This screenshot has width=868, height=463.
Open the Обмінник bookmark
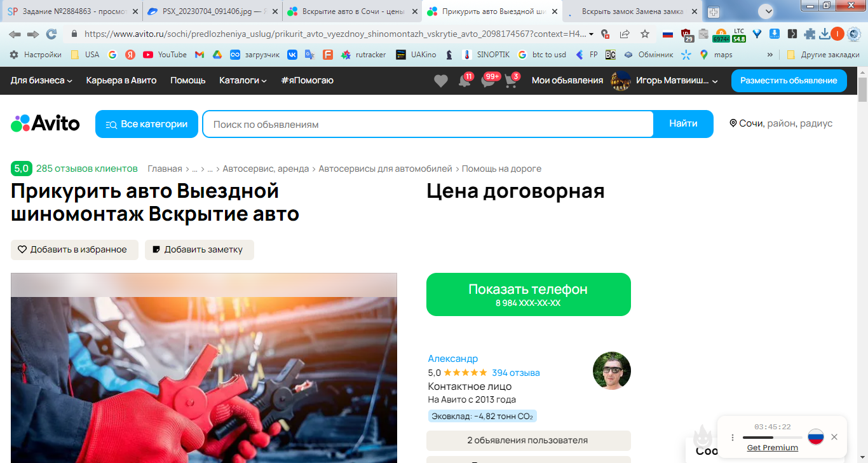click(x=648, y=55)
